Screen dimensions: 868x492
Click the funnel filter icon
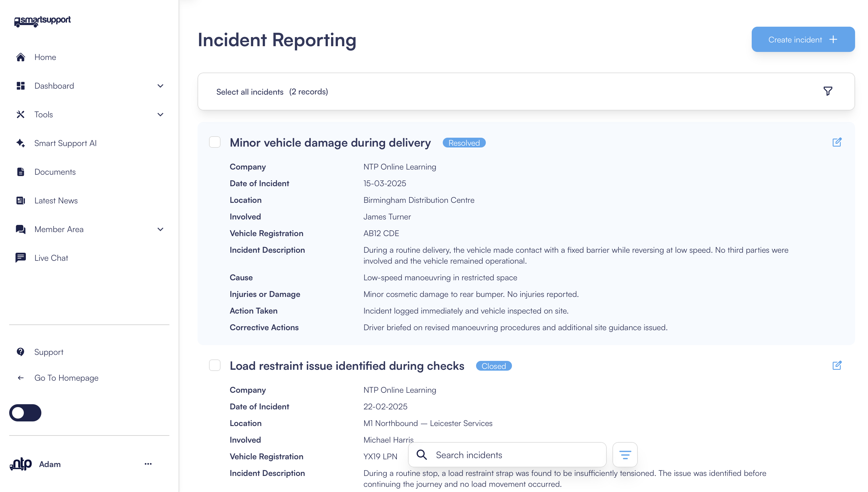pos(828,91)
